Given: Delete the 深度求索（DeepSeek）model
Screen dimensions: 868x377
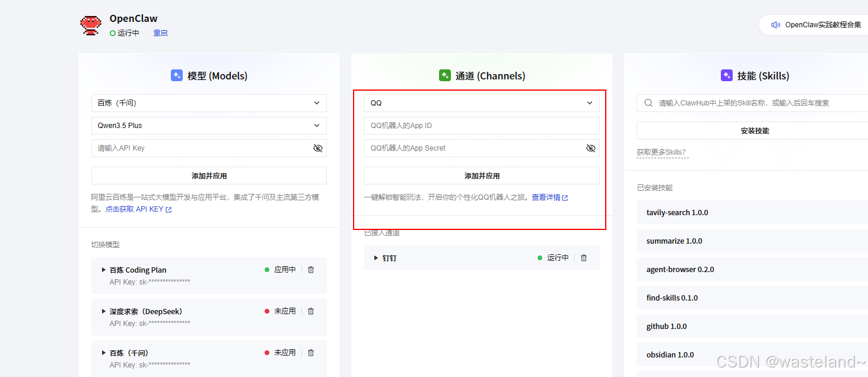Looking at the screenshot, I should pyautogui.click(x=311, y=311).
